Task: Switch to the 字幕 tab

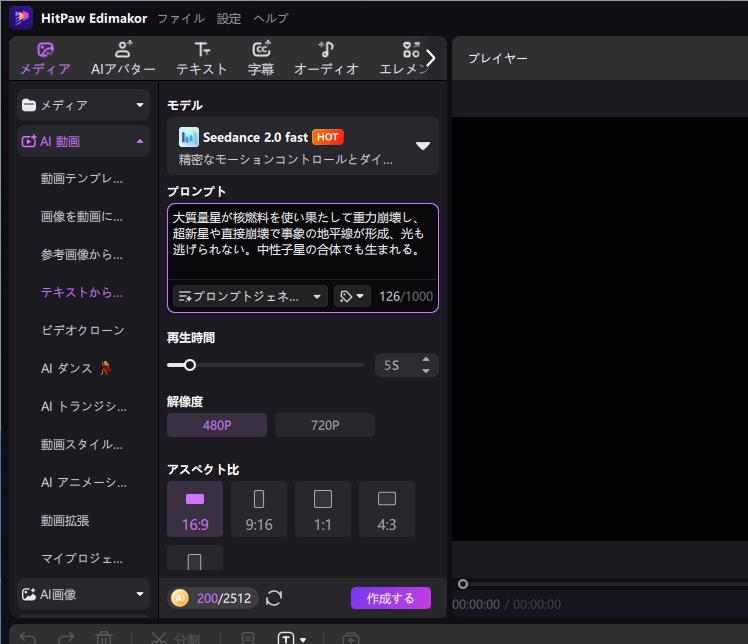Action: pos(261,58)
